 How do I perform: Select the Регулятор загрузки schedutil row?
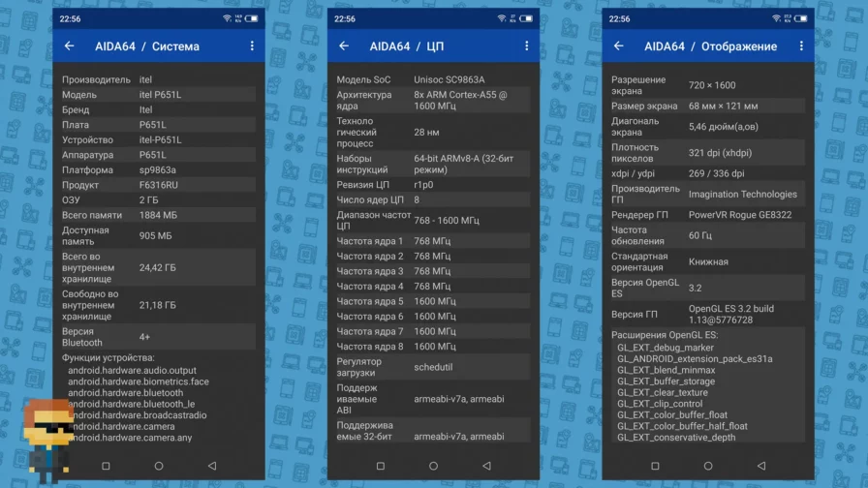433,367
